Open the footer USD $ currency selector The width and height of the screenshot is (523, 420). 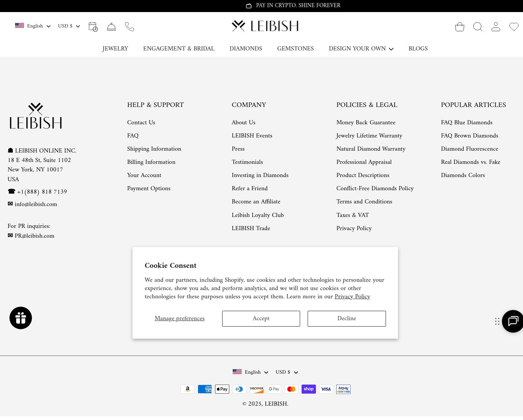pos(287,372)
